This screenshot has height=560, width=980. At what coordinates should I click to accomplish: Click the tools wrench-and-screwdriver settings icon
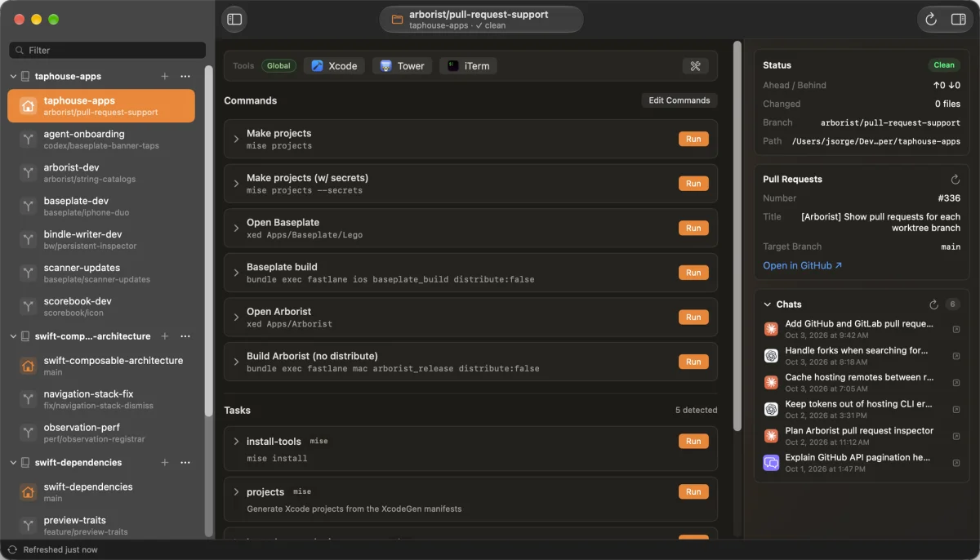coord(696,66)
